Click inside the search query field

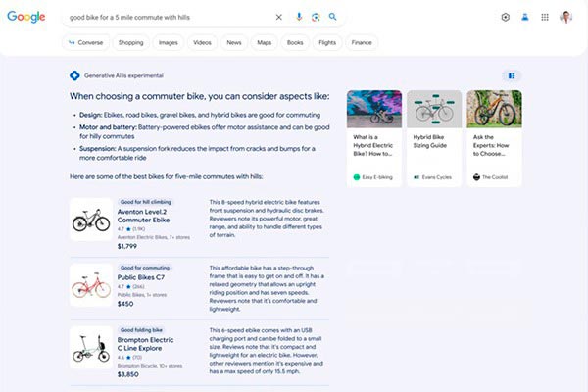coord(167,17)
